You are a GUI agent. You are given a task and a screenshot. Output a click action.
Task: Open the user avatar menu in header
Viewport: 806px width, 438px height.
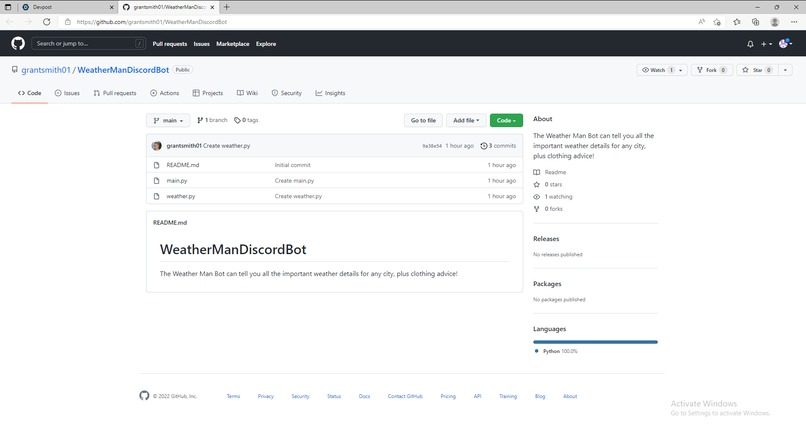coord(785,44)
